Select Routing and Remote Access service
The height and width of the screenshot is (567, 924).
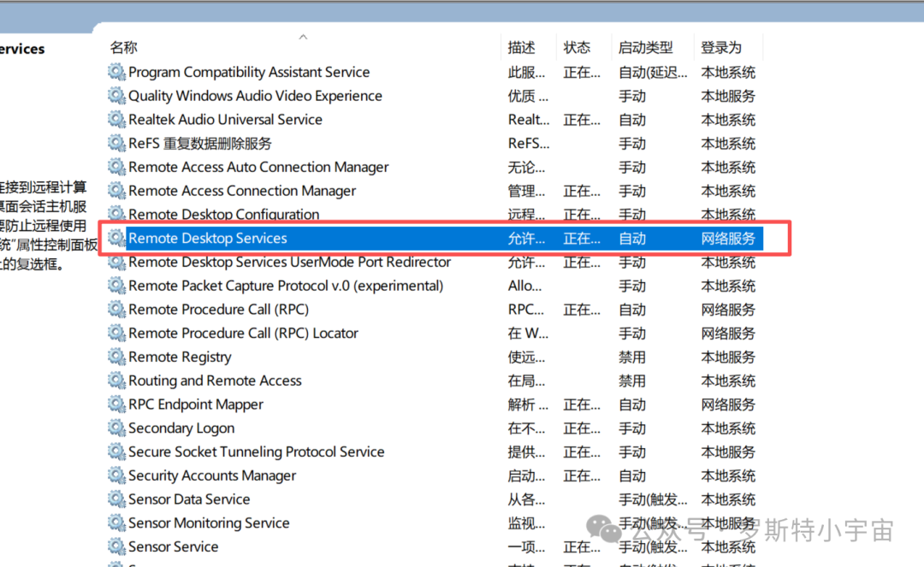(215, 381)
